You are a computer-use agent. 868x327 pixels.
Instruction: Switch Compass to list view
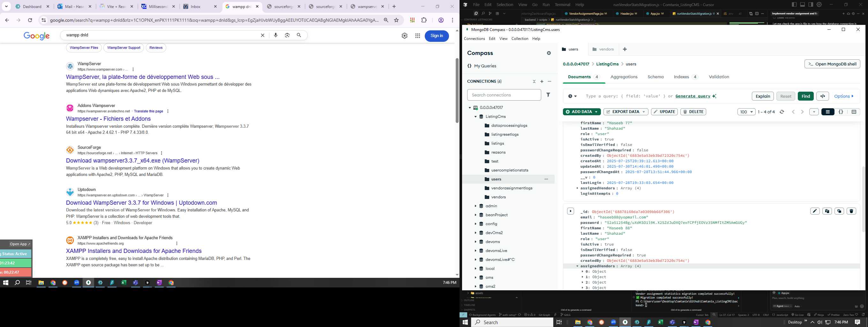[827, 112]
